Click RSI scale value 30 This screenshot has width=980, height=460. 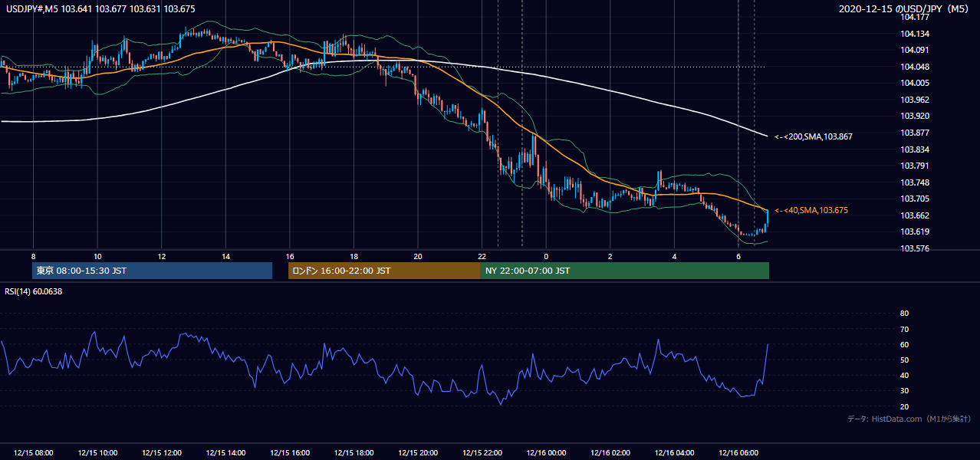904,390
